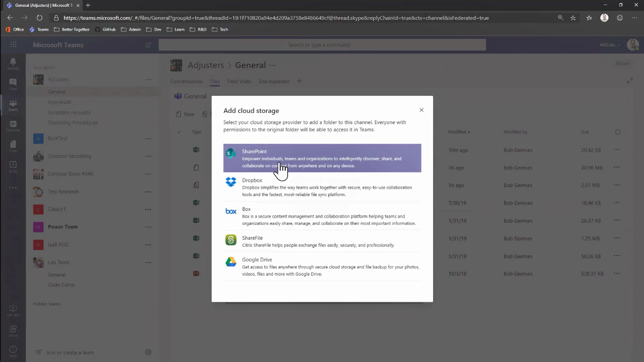This screenshot has height=362, width=644.
Task: Open Chat in Teams sidebar
Action: [x=13, y=84]
